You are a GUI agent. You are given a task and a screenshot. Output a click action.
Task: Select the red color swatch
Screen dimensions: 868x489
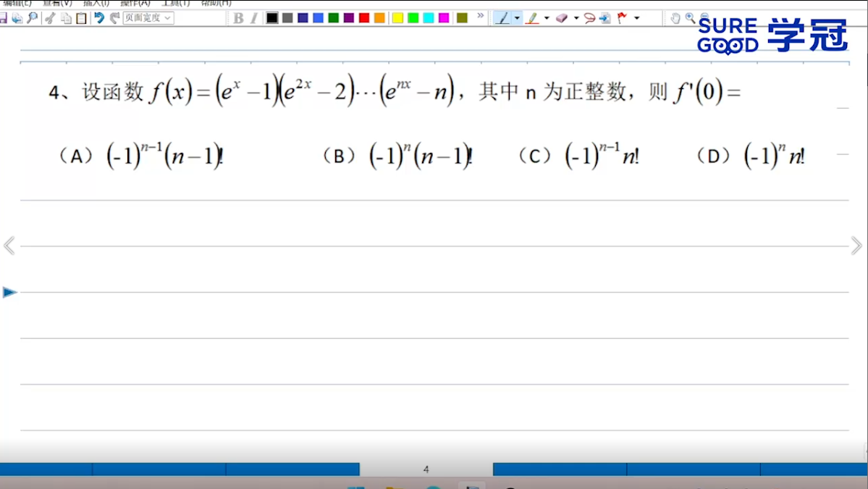click(x=364, y=18)
